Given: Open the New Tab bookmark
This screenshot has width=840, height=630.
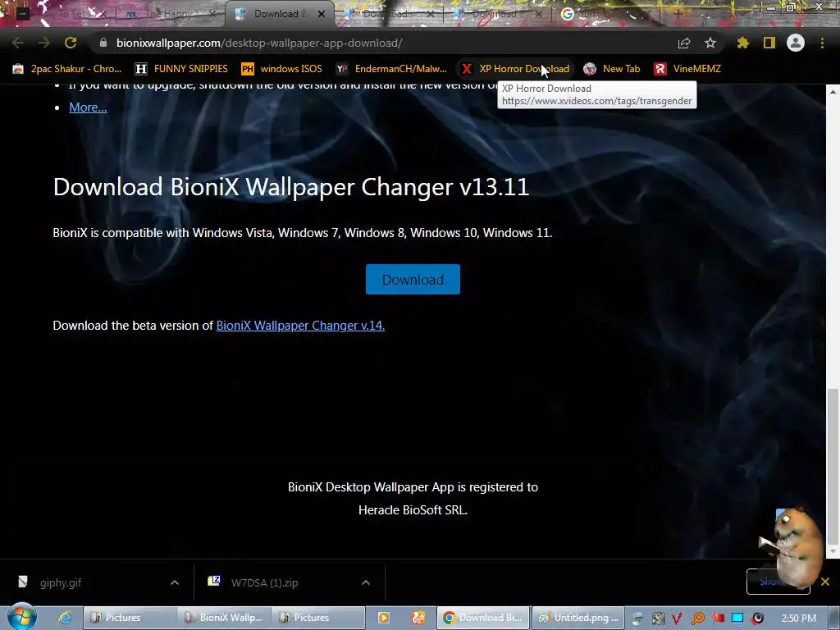Looking at the screenshot, I should coord(612,69).
